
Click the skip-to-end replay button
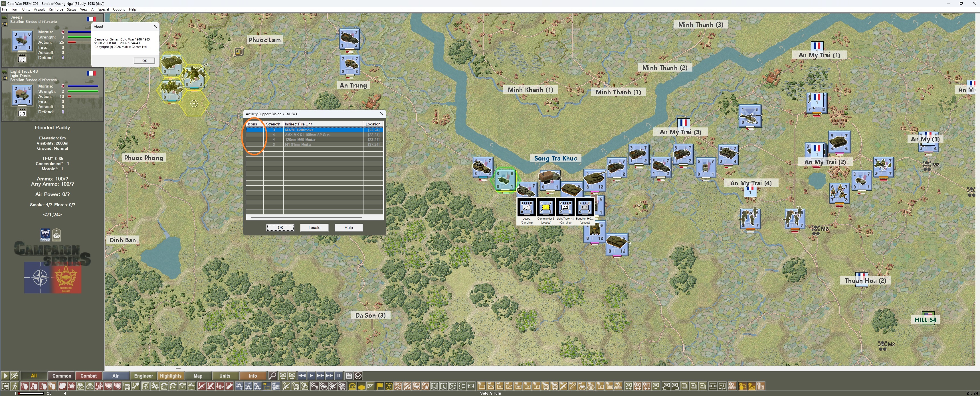tap(330, 375)
